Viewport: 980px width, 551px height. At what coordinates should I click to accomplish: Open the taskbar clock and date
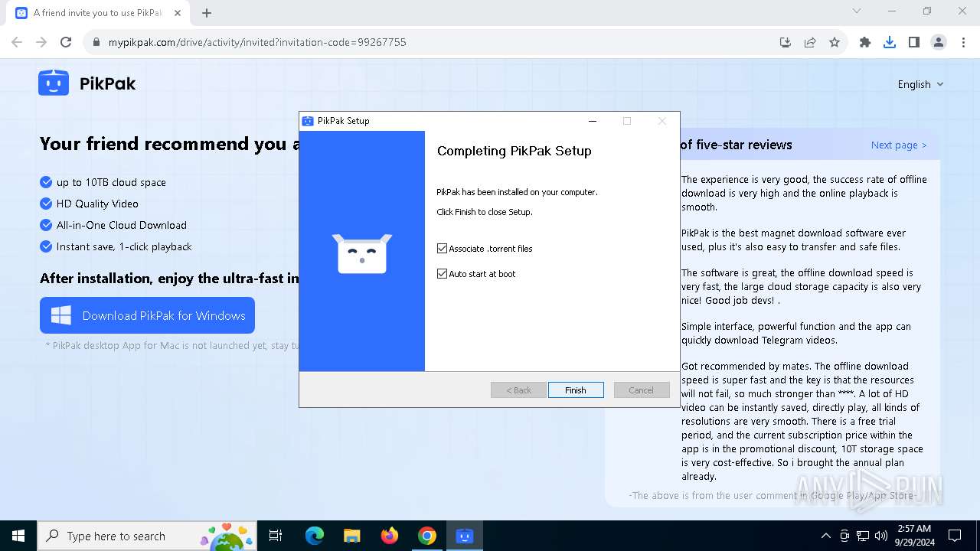[913, 536]
